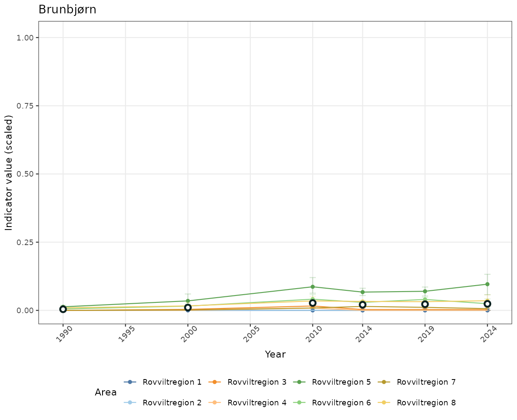Select the Rovviltregion 4 legend line marker
The height and width of the screenshot is (420, 517).
click(x=215, y=403)
